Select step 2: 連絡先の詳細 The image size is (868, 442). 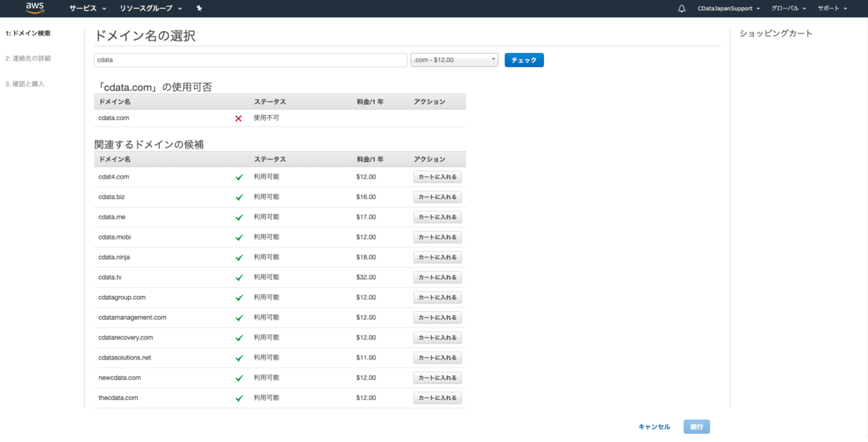(x=28, y=58)
